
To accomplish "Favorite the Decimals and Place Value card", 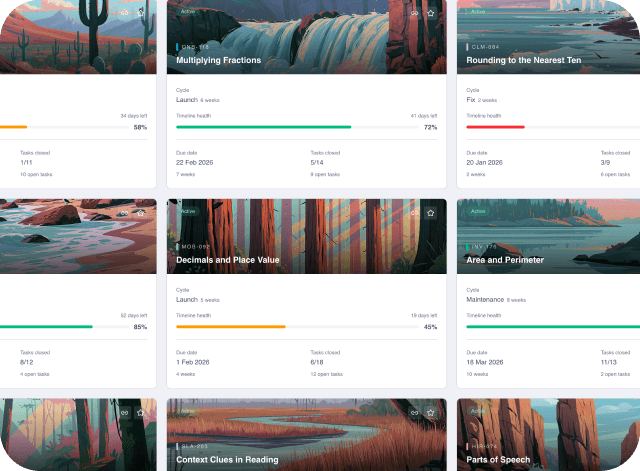I will (430, 213).
